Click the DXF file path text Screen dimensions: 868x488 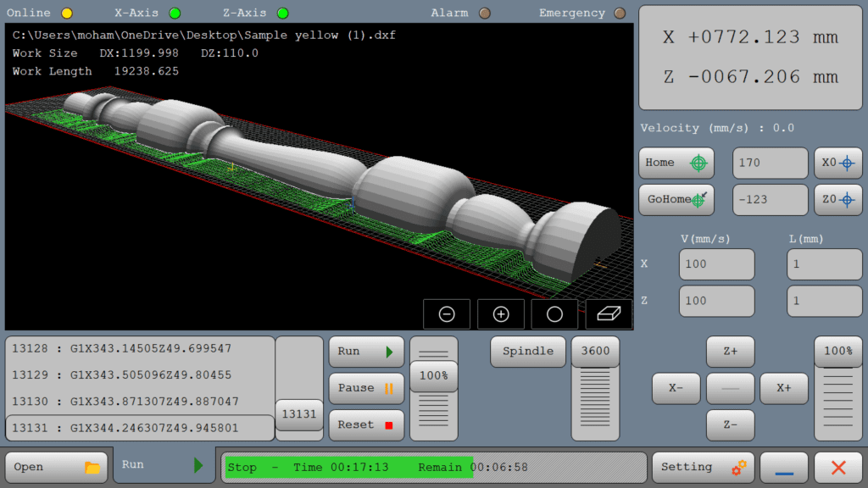pos(203,36)
